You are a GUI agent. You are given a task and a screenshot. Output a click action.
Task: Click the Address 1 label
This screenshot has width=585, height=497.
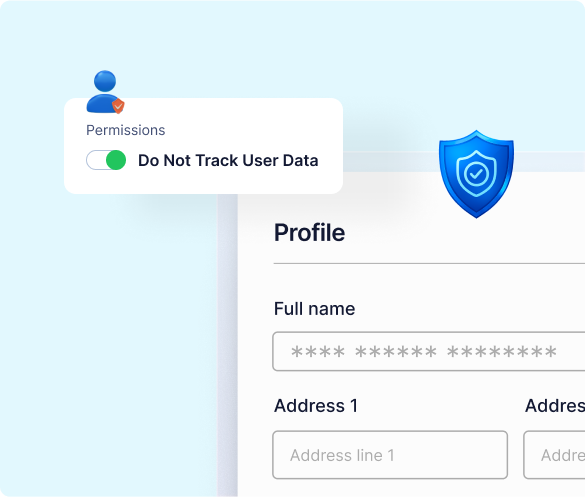(x=316, y=406)
